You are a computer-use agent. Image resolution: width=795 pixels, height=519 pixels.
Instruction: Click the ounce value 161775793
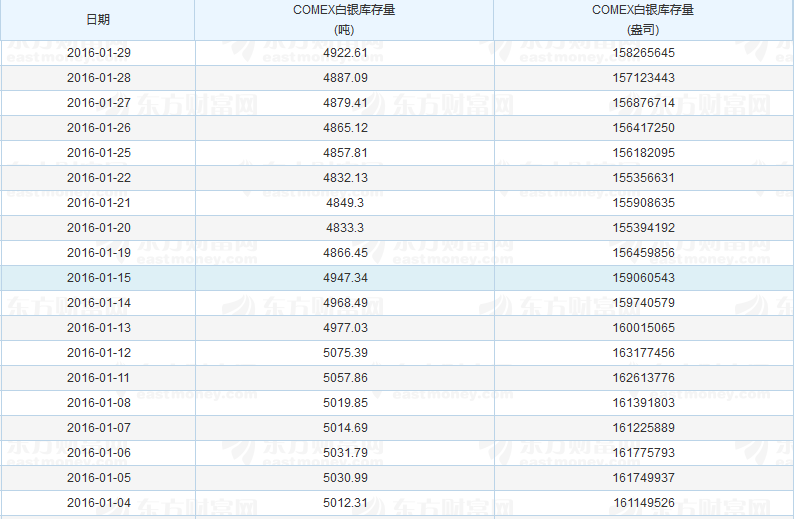point(643,453)
